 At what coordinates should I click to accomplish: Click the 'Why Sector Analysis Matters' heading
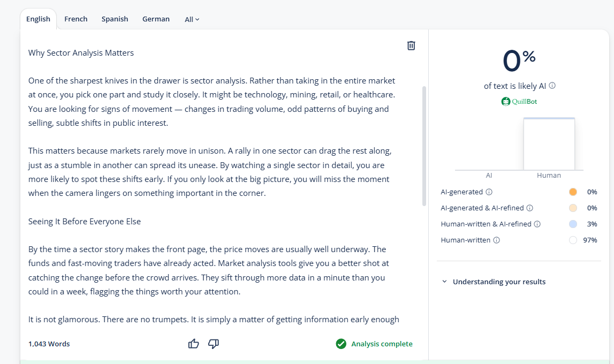81,53
